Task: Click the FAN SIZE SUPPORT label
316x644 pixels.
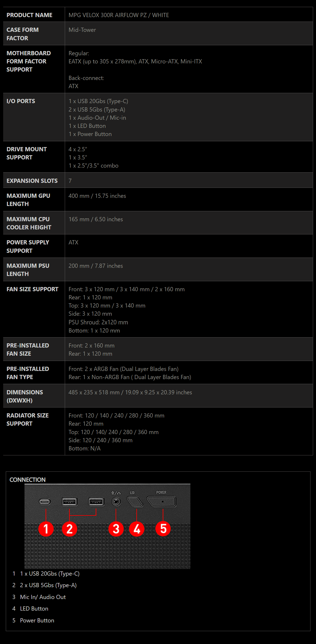Action: click(x=32, y=289)
